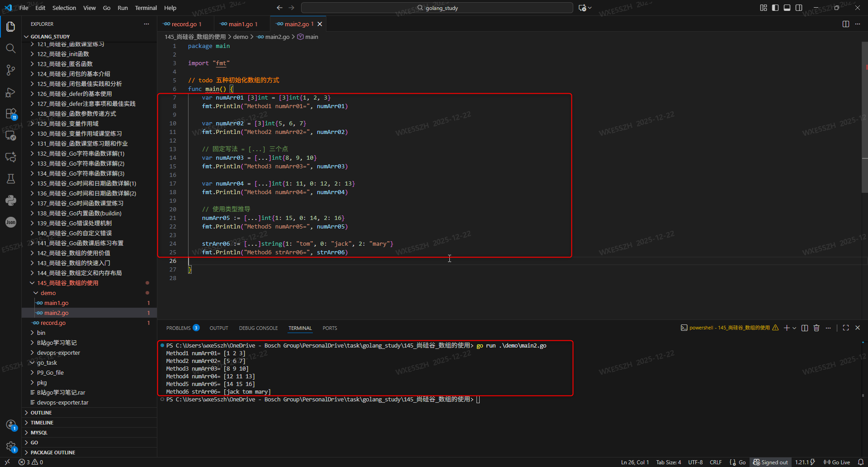Switch to the main1.go editor tab
This screenshot has width=868, height=467.
pyautogui.click(x=242, y=24)
